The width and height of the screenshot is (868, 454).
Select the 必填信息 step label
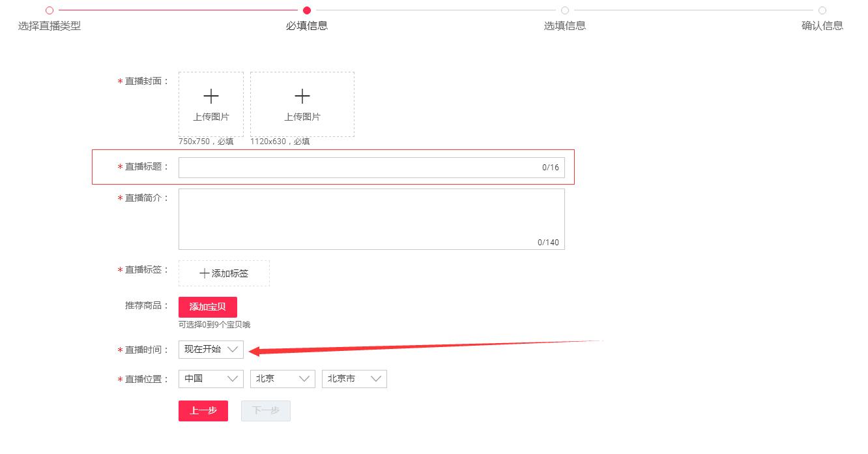(307, 25)
